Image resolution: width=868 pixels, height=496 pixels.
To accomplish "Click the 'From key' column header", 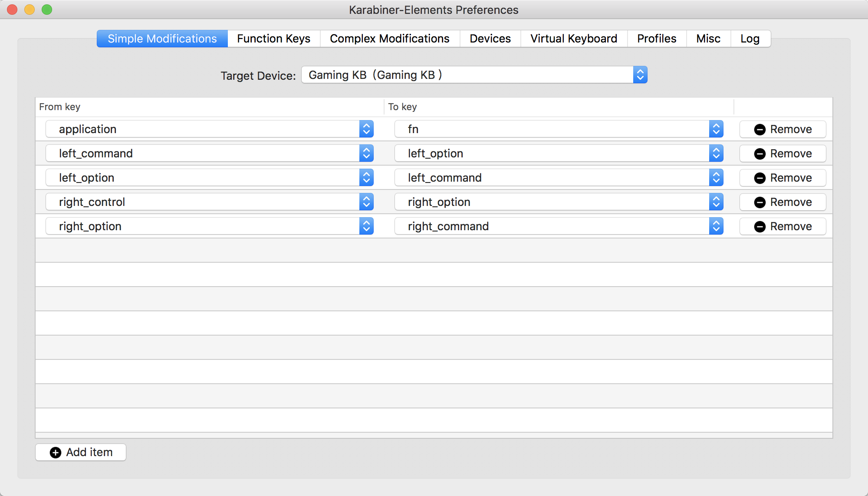I will click(210, 107).
